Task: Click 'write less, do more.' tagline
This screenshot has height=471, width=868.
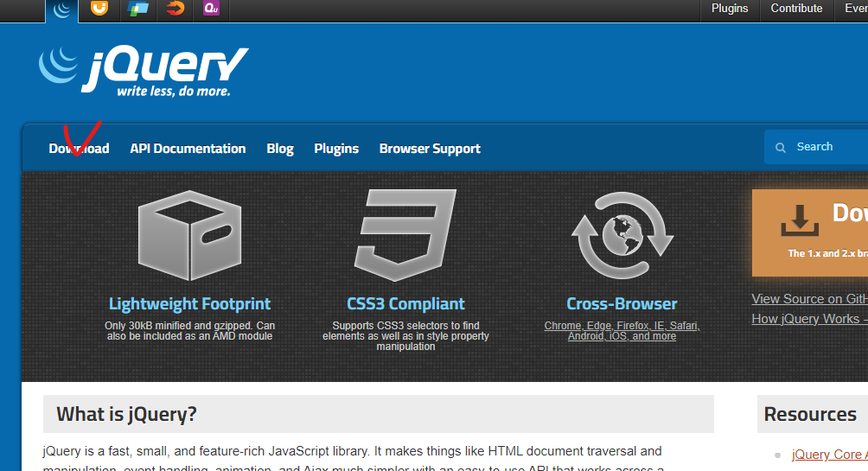Action: click(x=174, y=92)
